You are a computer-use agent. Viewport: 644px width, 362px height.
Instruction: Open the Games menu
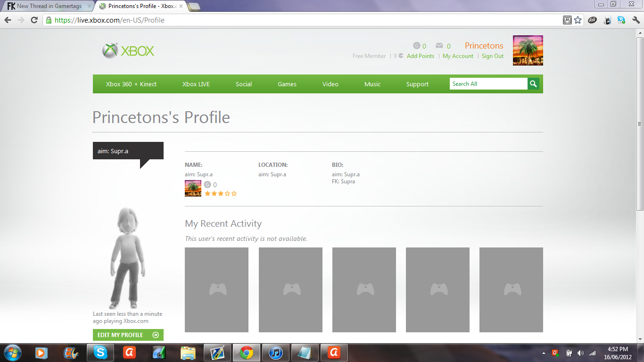(x=287, y=84)
